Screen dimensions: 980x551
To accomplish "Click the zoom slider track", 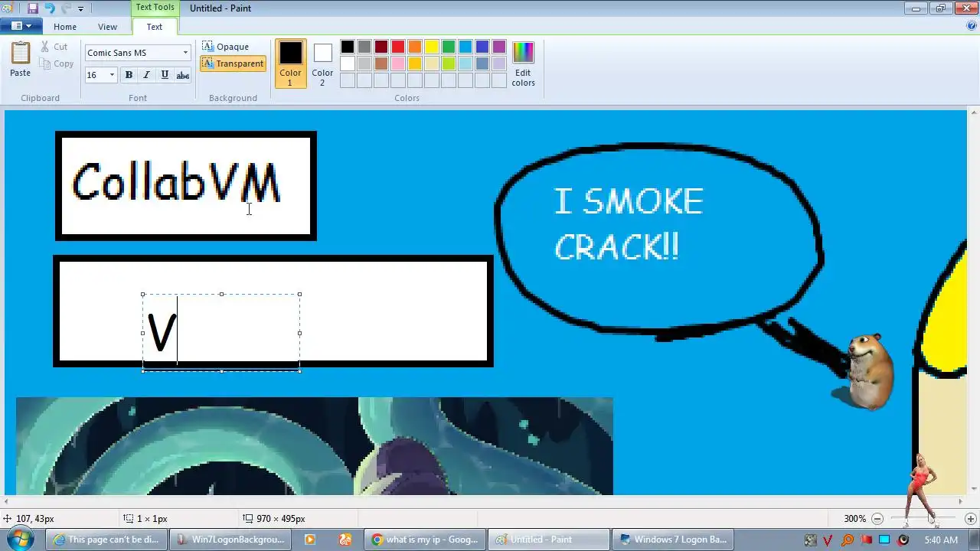I will [x=924, y=519].
